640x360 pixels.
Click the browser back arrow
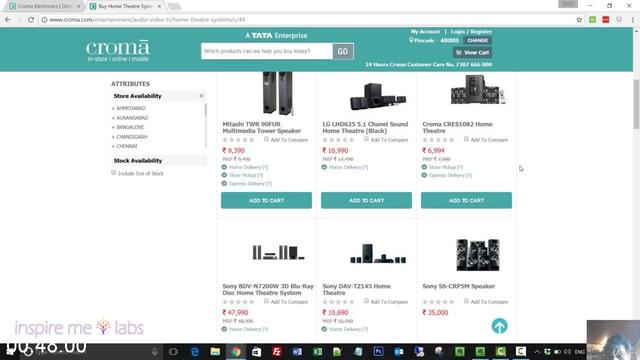coord(8,20)
